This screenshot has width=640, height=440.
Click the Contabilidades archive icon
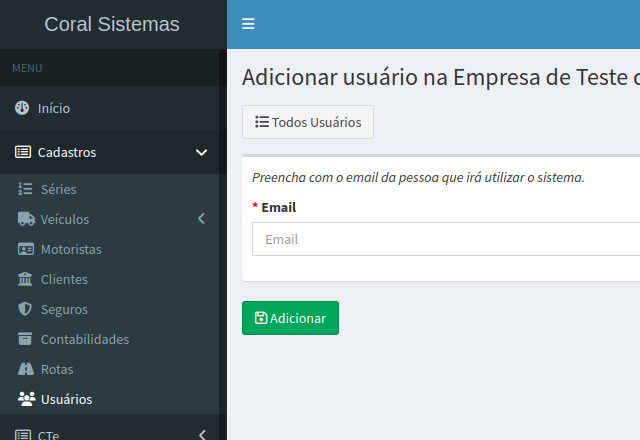coord(26,339)
